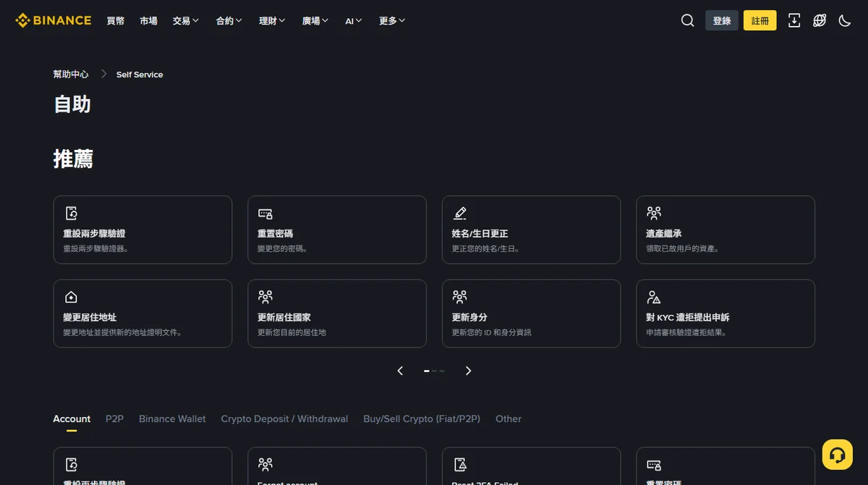
Task: Switch to the Other tab
Action: [509, 418]
